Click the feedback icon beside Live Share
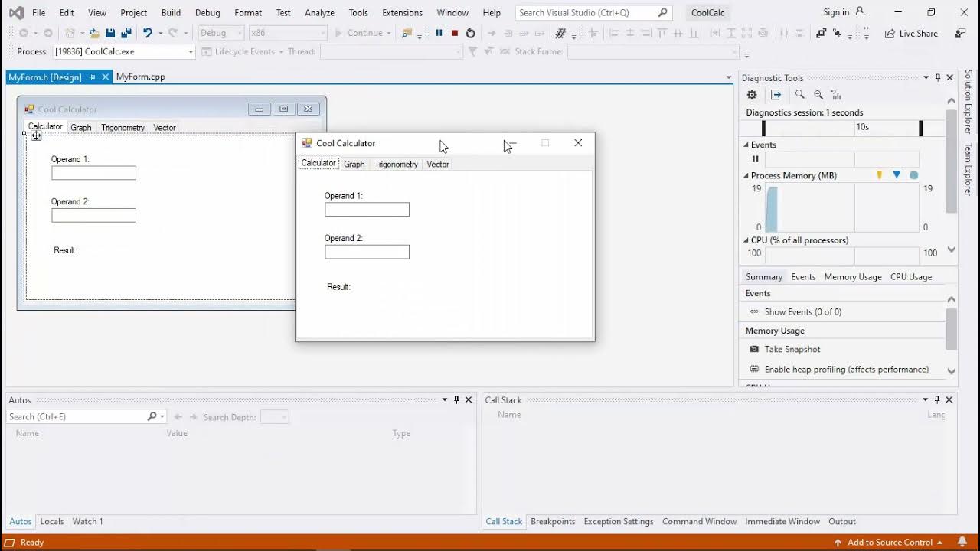 click(x=960, y=33)
